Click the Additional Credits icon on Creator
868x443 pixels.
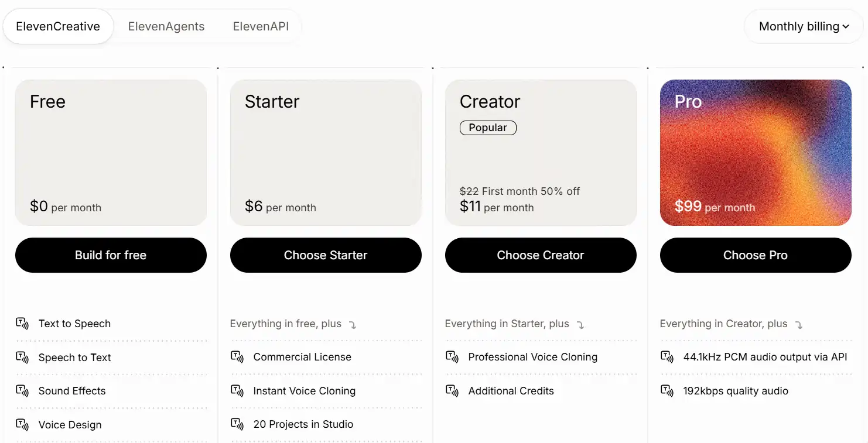[x=452, y=390]
